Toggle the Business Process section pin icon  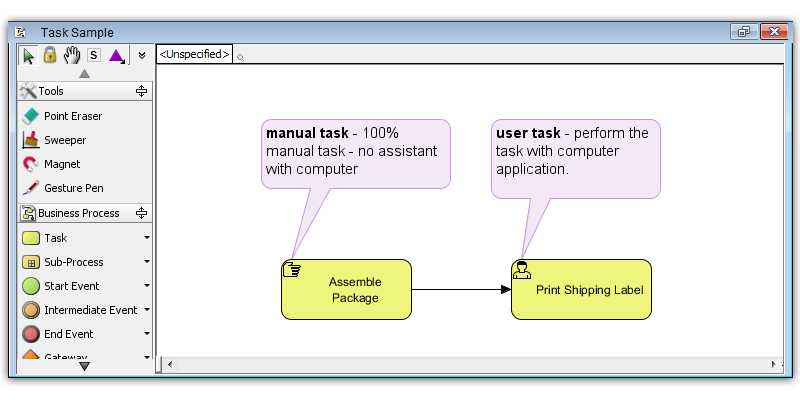141,213
